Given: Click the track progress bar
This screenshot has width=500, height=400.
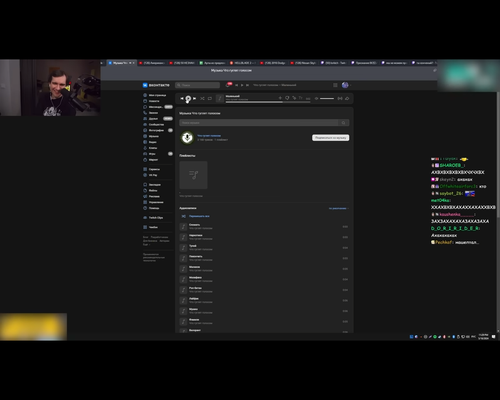Looking at the screenshot, I should click(268, 102).
